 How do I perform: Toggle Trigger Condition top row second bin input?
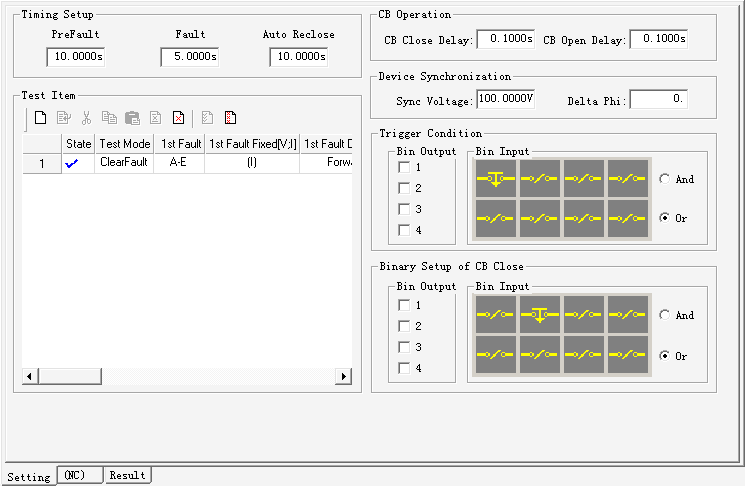(x=539, y=179)
